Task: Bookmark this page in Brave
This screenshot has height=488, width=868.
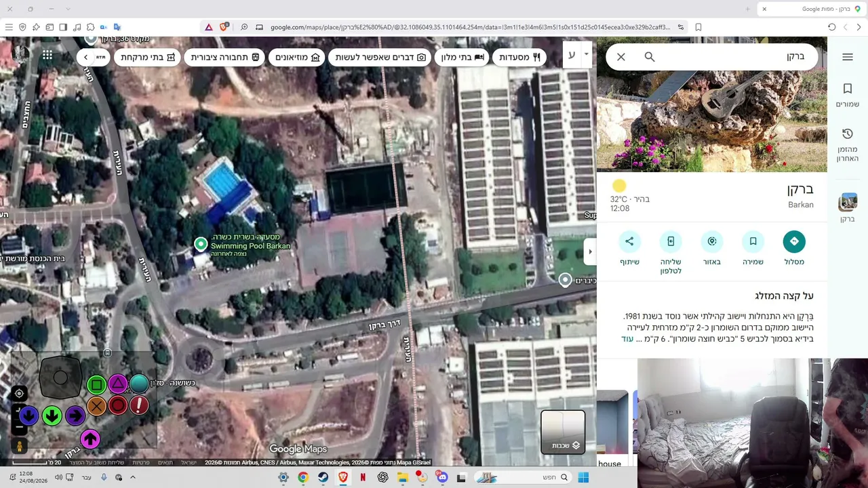Action: (x=698, y=27)
